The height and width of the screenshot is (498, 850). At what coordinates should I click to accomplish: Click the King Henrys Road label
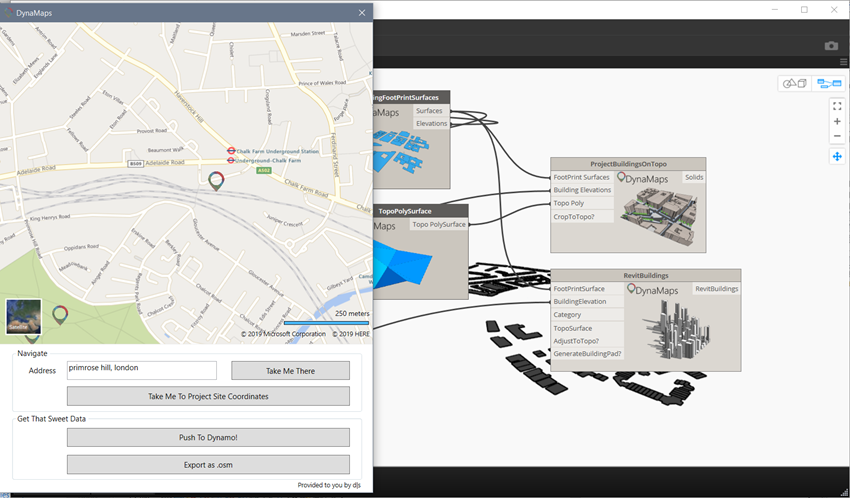pyautogui.click(x=50, y=217)
